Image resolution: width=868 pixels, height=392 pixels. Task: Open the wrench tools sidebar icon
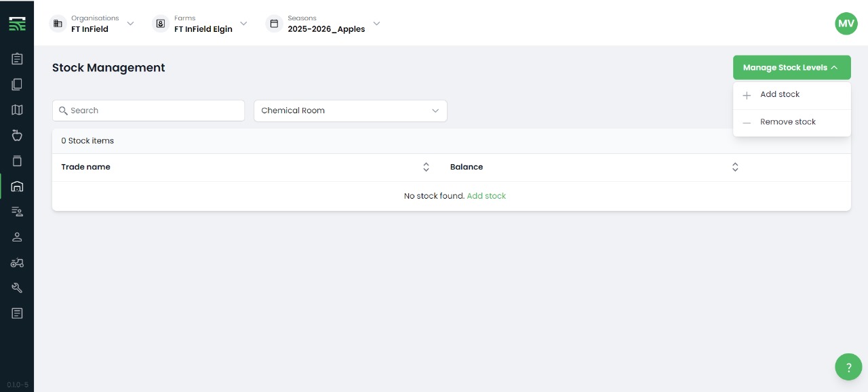pyautogui.click(x=17, y=288)
